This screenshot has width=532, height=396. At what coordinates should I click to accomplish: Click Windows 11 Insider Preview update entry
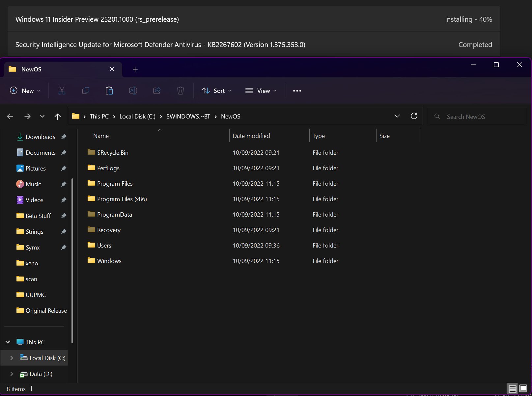254,19
